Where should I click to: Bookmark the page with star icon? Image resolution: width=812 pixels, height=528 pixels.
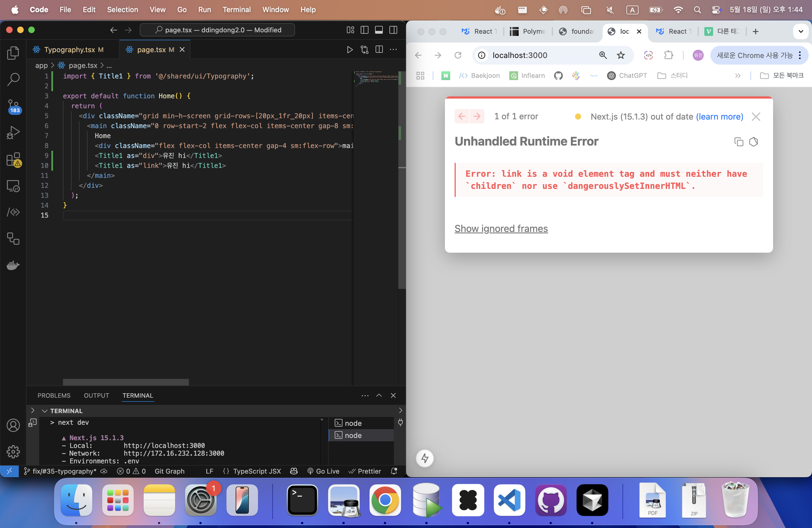tap(621, 55)
